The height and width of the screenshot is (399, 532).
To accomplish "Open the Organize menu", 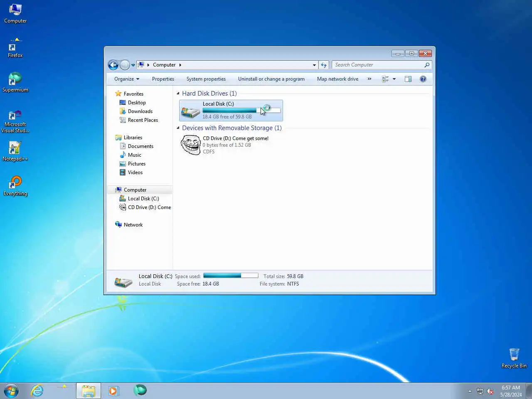I will (127, 79).
